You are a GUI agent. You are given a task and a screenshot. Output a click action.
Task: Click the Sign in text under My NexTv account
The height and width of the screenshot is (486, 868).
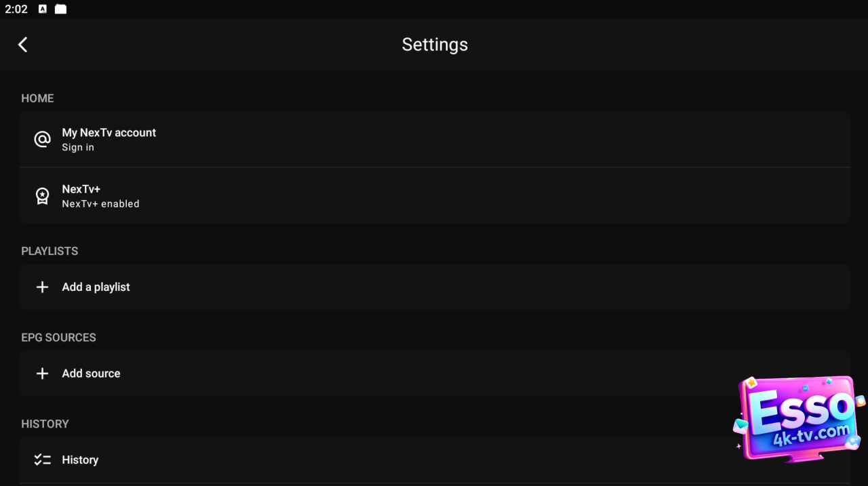(x=78, y=147)
